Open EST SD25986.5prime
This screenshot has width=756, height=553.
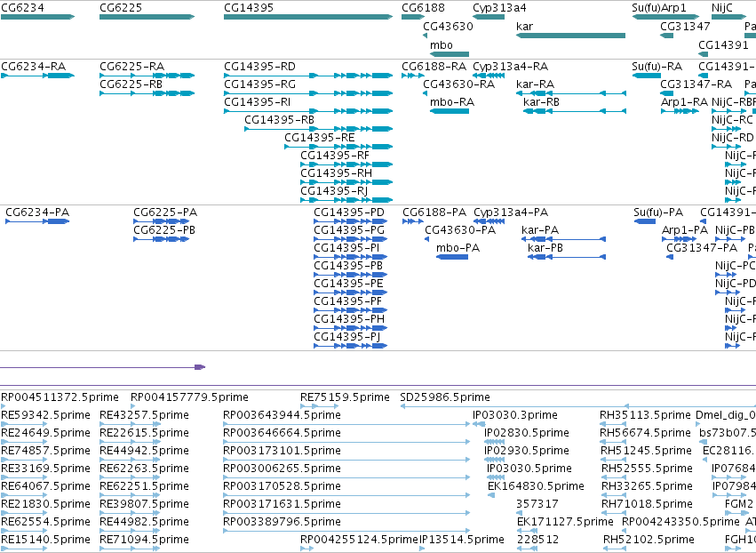pyautogui.click(x=445, y=397)
